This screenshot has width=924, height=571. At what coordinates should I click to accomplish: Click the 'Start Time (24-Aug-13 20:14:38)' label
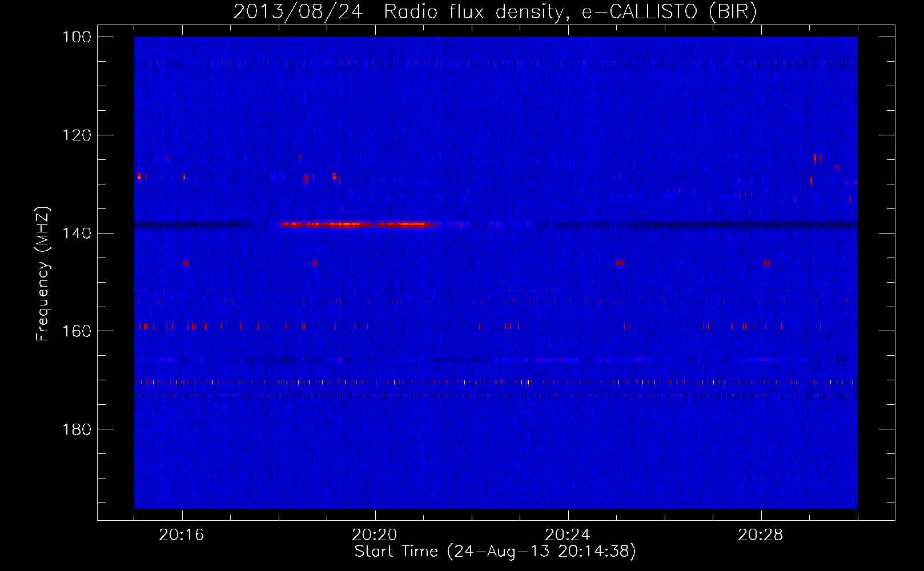(495, 552)
